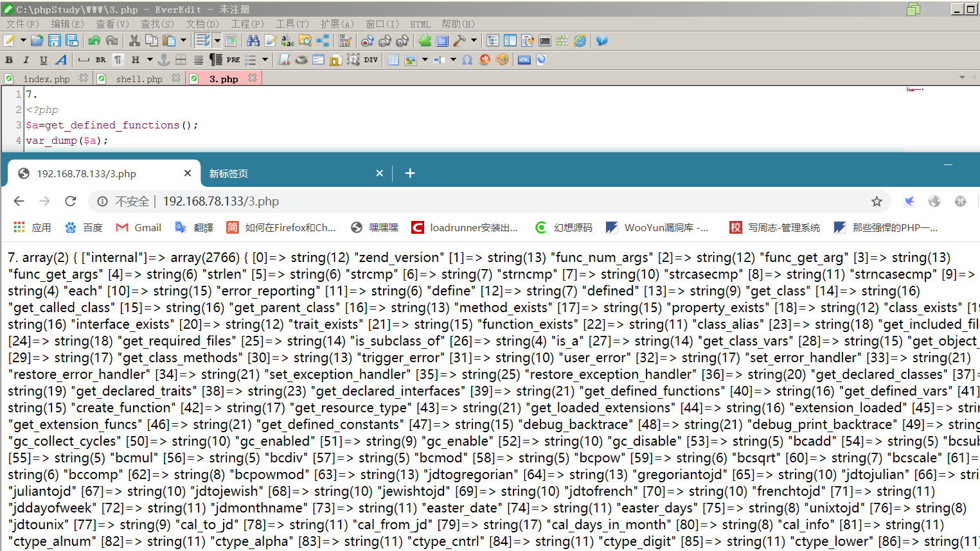The width and height of the screenshot is (980, 551).
Task: Insert an anchor with the anchor icon
Action: click(164, 60)
